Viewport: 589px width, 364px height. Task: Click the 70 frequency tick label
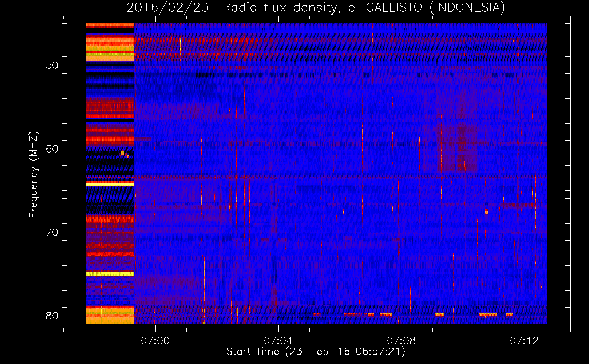pyautogui.click(x=52, y=232)
